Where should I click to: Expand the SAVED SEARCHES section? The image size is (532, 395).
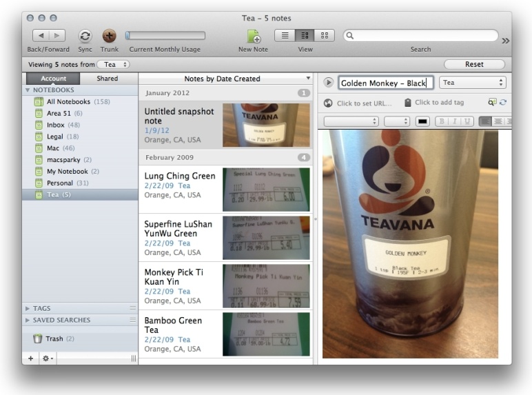click(28, 320)
